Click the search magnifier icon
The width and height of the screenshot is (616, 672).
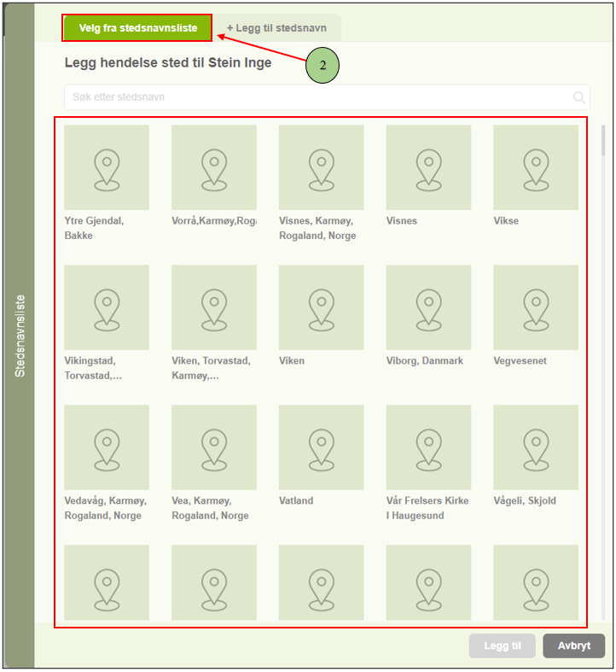pos(579,97)
